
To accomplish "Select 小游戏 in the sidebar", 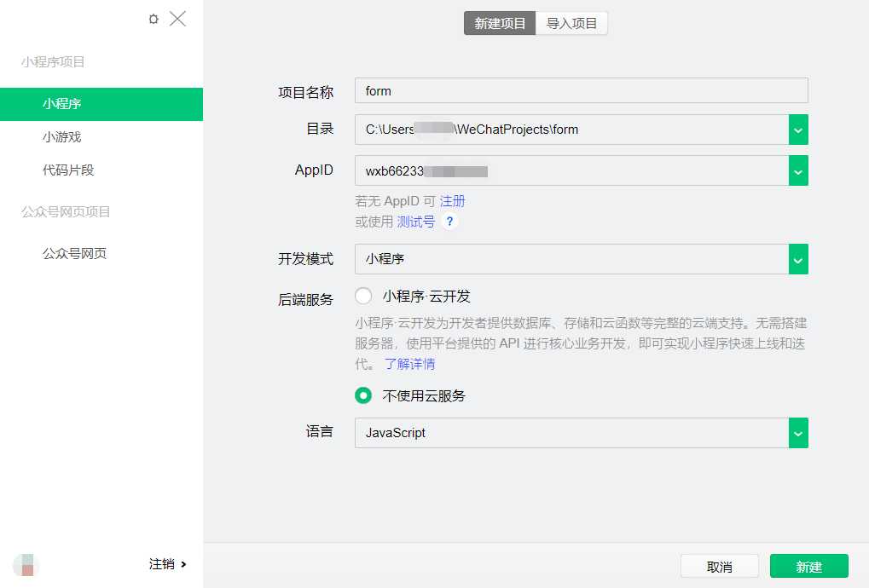I will [61, 136].
